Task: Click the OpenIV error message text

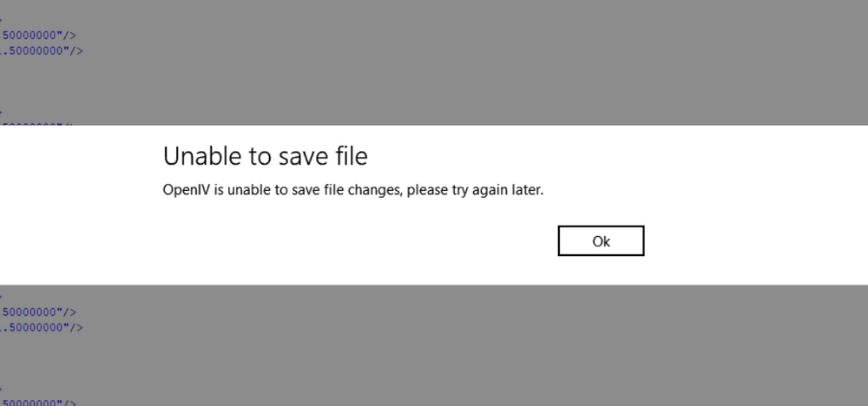Action: pos(352,189)
